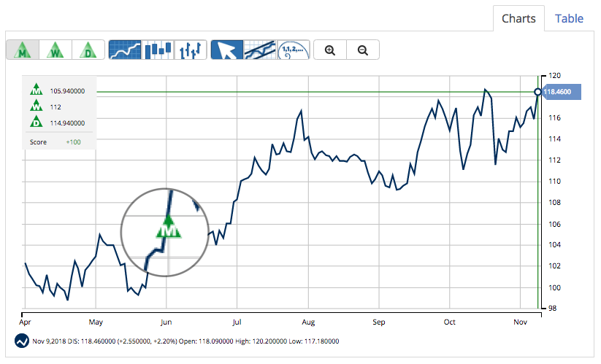Click the 118.4600 price label

(561, 92)
